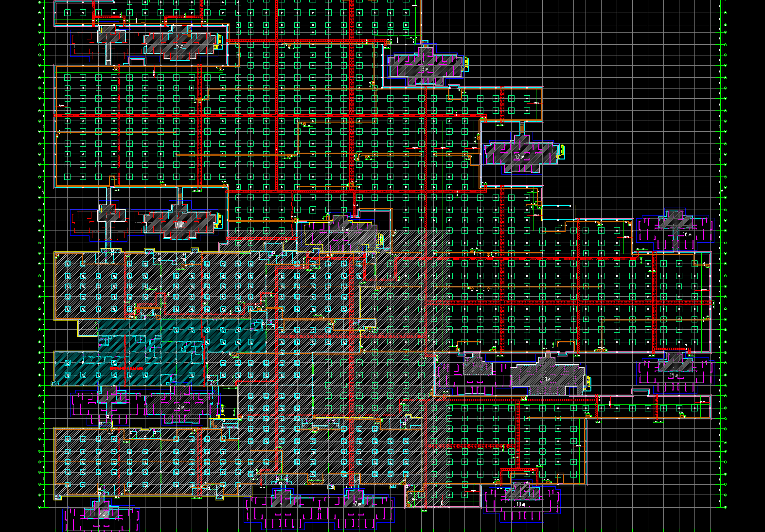Viewport: 765px width, 532px height.
Task: Select the 15# building label
Action: point(674,375)
